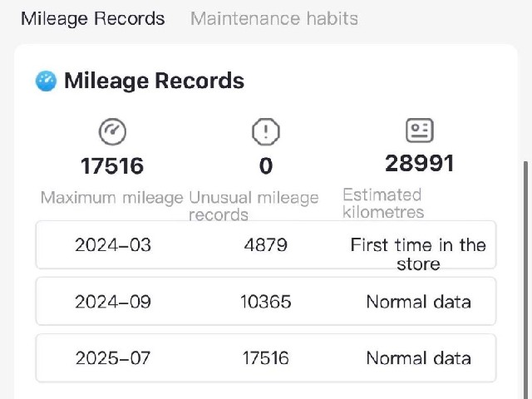Click the gauge icon above 17516
Viewport: 532px width, 399px height.
pyautogui.click(x=112, y=131)
